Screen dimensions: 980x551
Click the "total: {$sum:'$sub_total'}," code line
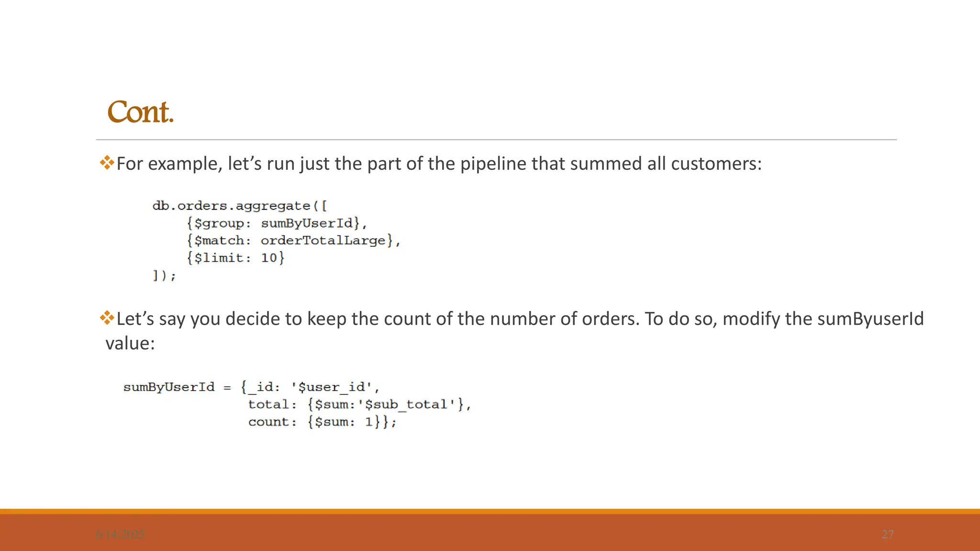[360, 405]
